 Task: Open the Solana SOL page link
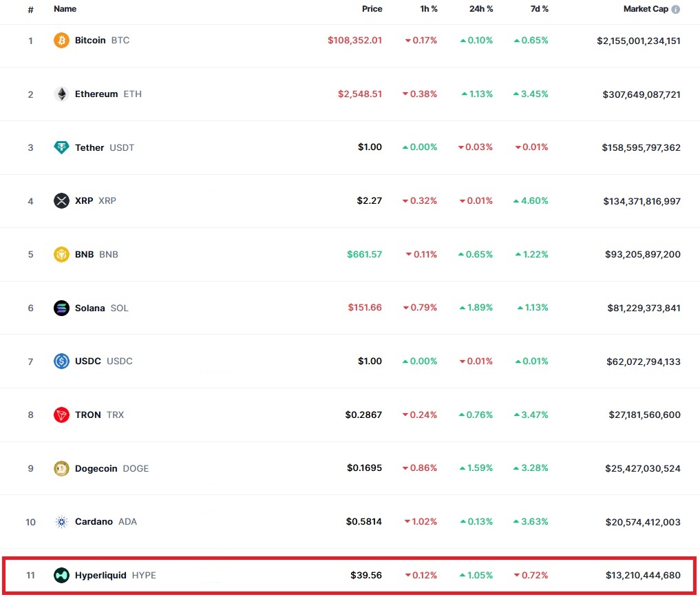point(101,308)
